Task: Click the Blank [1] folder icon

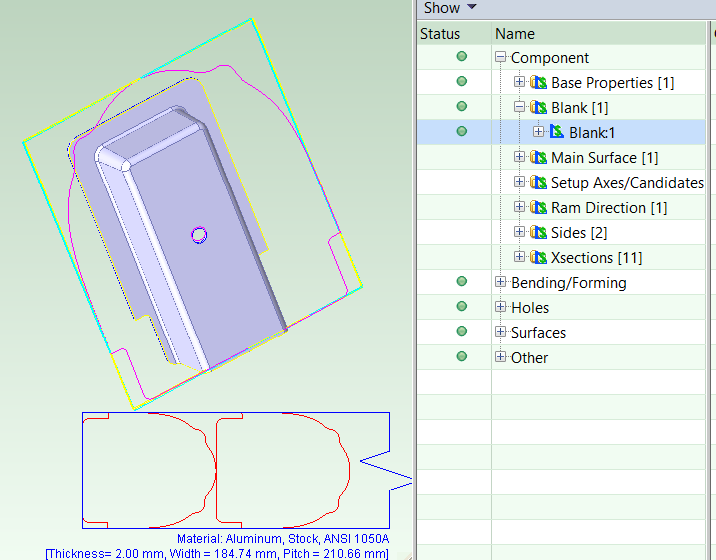Action: coord(539,108)
